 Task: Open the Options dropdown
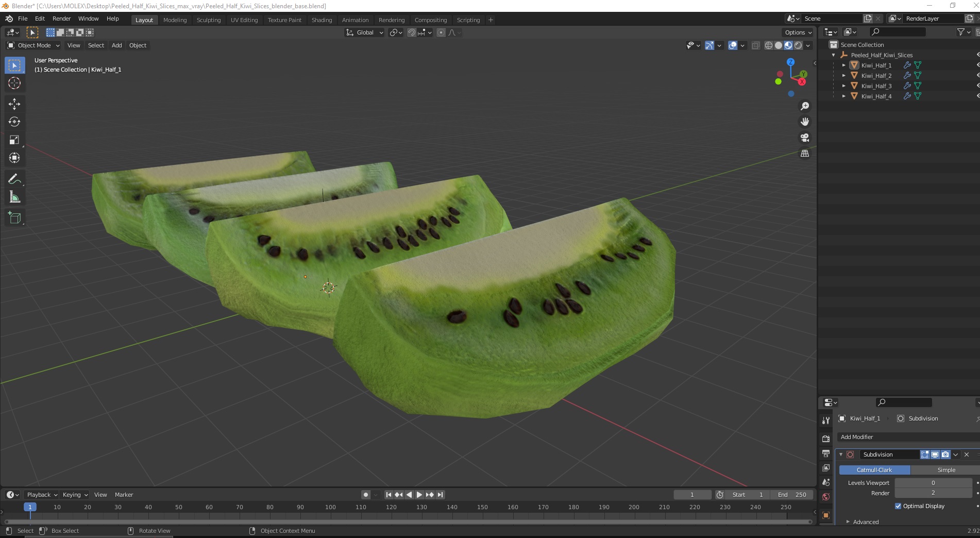click(x=798, y=32)
